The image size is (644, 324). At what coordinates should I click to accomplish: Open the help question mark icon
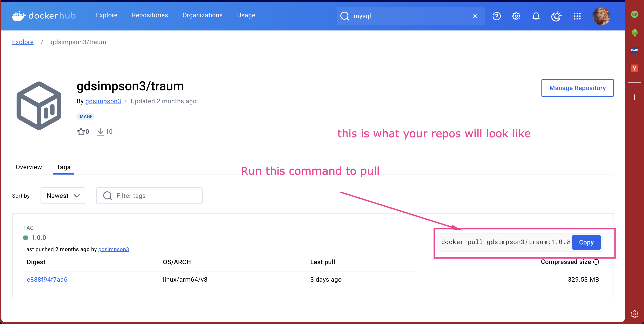click(496, 16)
